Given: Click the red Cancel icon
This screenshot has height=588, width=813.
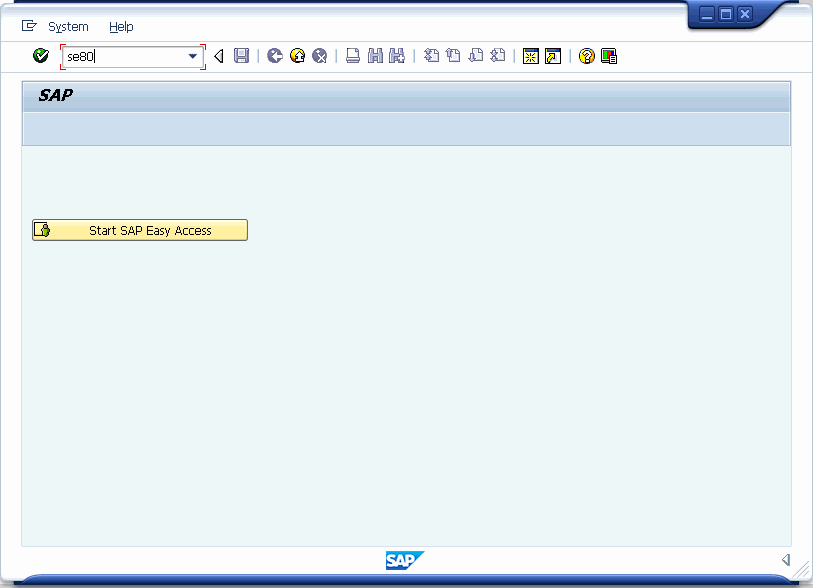Looking at the screenshot, I should coord(320,55).
